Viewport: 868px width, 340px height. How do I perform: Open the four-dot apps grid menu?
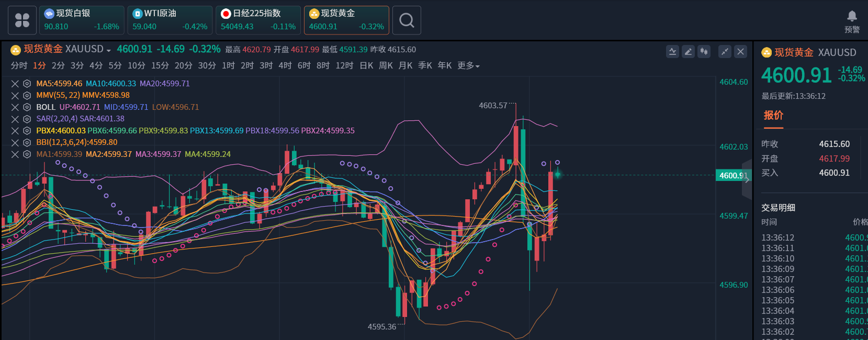22,20
